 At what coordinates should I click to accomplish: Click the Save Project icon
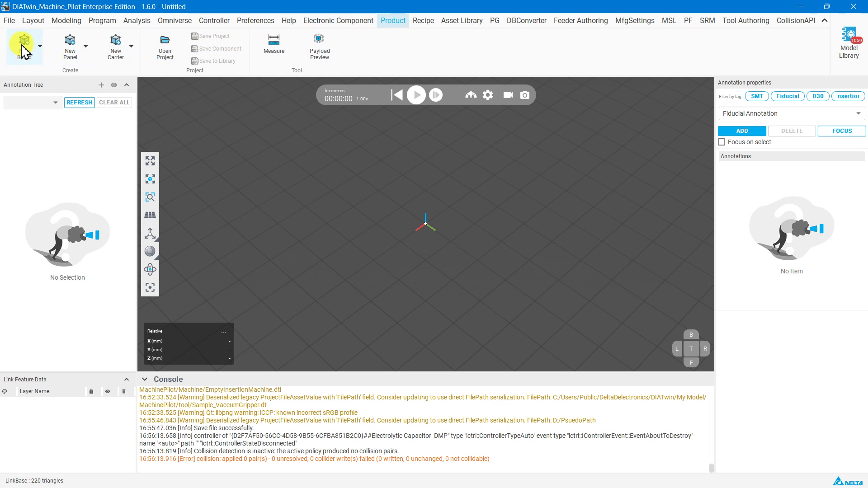pos(195,36)
